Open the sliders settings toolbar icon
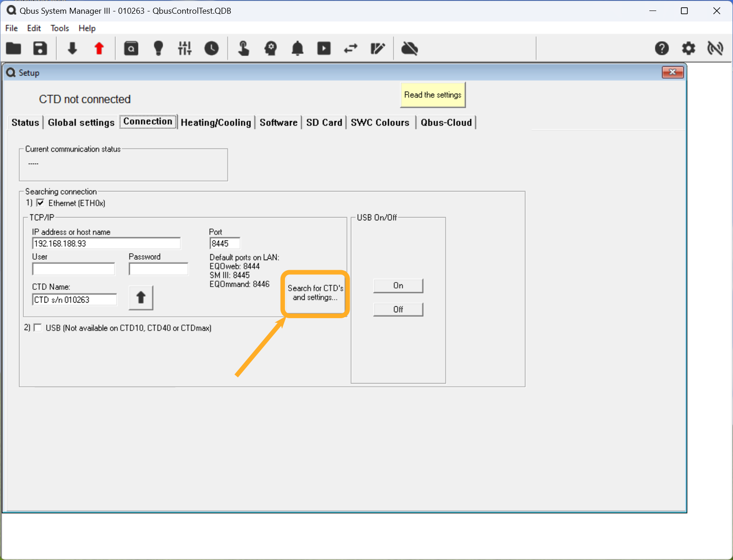 tap(185, 48)
